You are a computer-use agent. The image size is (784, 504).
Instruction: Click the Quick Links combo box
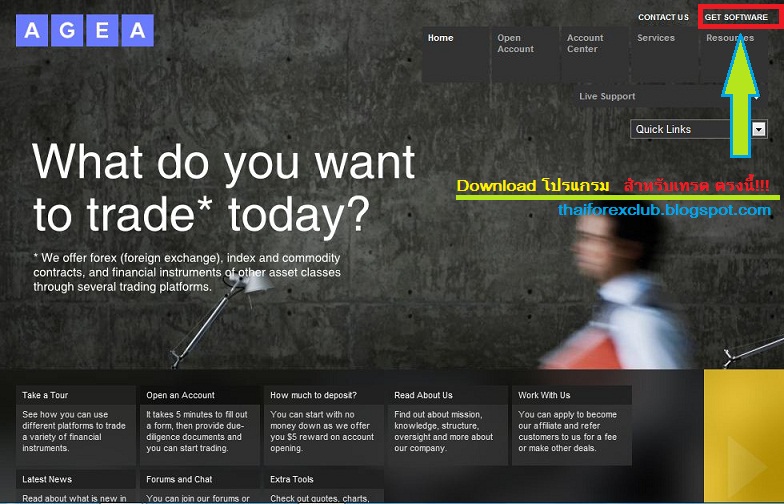[698, 130]
